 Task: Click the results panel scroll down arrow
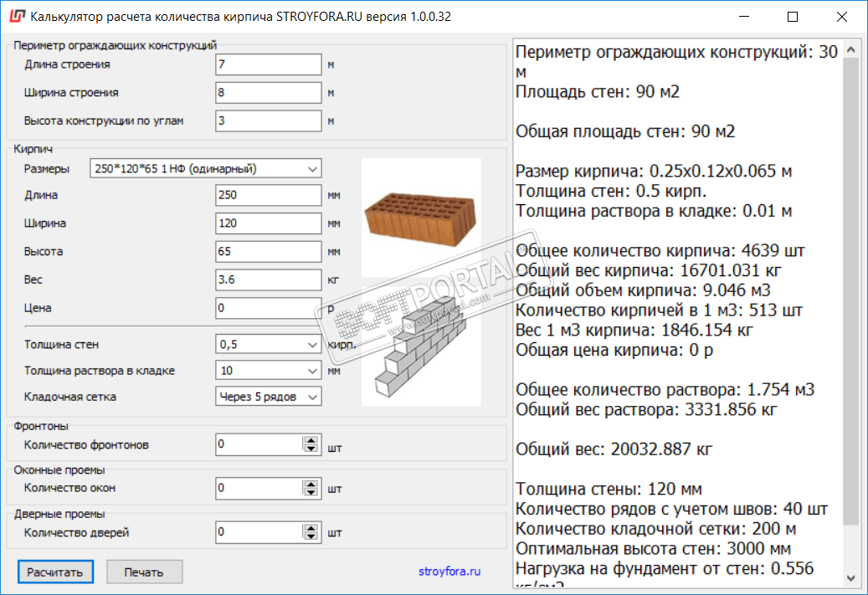coord(851,577)
